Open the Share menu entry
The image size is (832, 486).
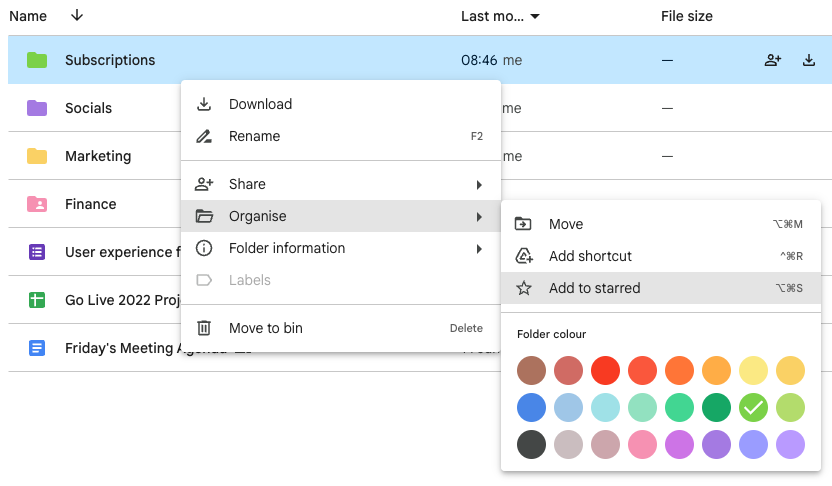(341, 184)
